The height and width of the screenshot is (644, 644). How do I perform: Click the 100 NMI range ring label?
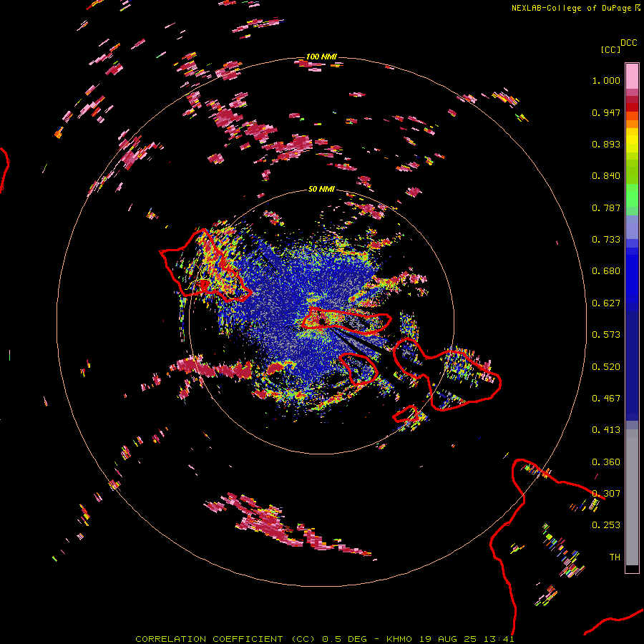[x=321, y=57]
